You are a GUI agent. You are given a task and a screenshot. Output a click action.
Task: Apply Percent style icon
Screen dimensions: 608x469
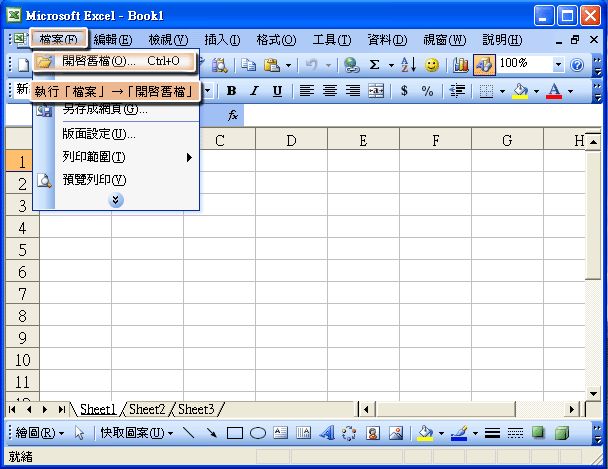click(427, 91)
